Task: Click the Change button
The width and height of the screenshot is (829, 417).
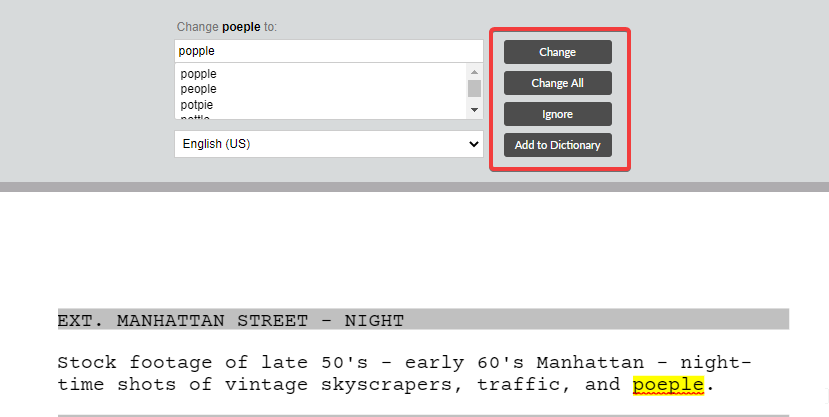Action: click(557, 52)
